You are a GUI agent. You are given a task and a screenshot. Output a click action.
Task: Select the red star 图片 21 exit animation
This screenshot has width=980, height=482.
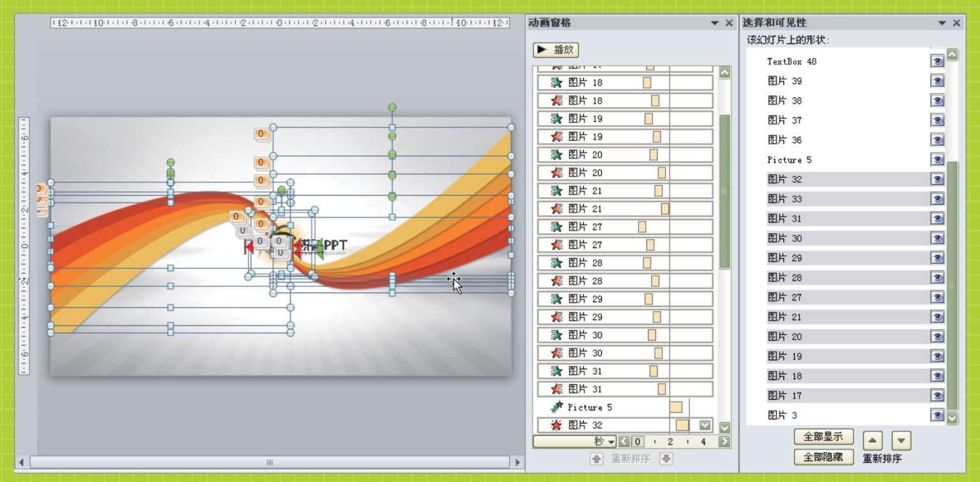click(x=584, y=208)
